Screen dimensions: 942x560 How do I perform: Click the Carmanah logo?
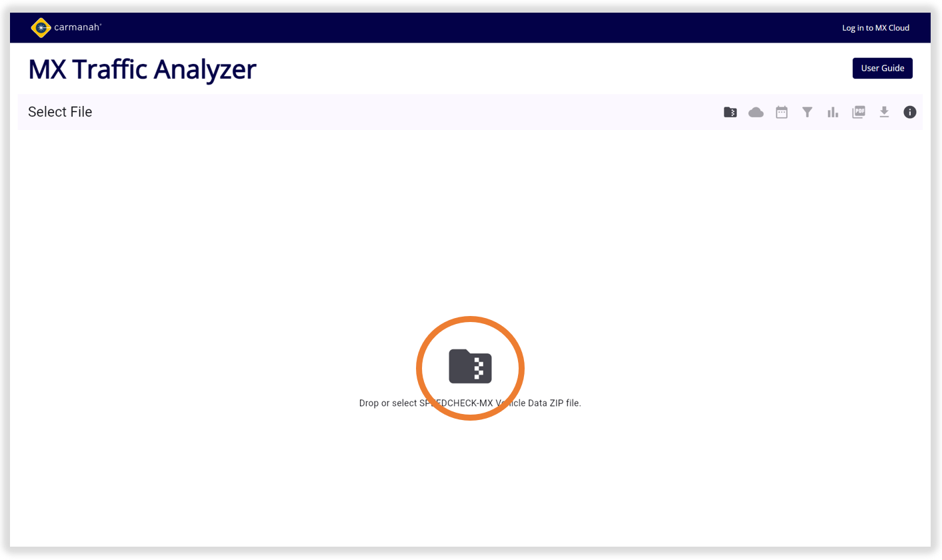pos(66,28)
